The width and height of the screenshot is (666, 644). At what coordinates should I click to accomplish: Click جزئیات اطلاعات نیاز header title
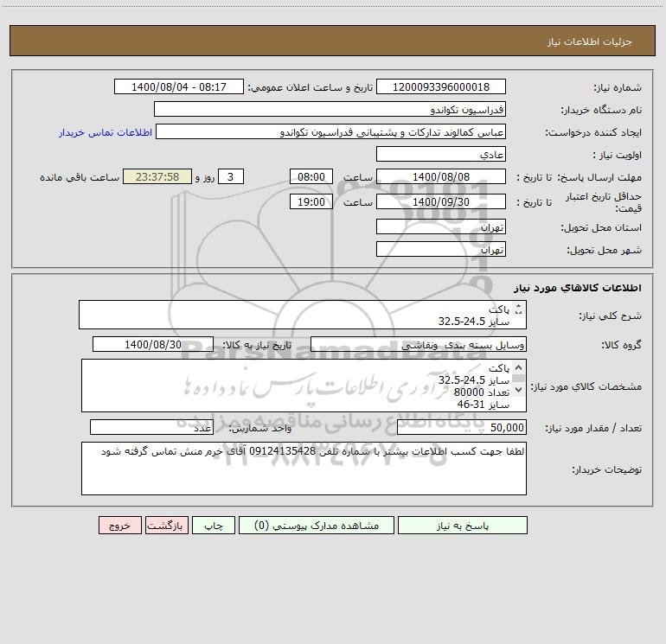(589, 41)
